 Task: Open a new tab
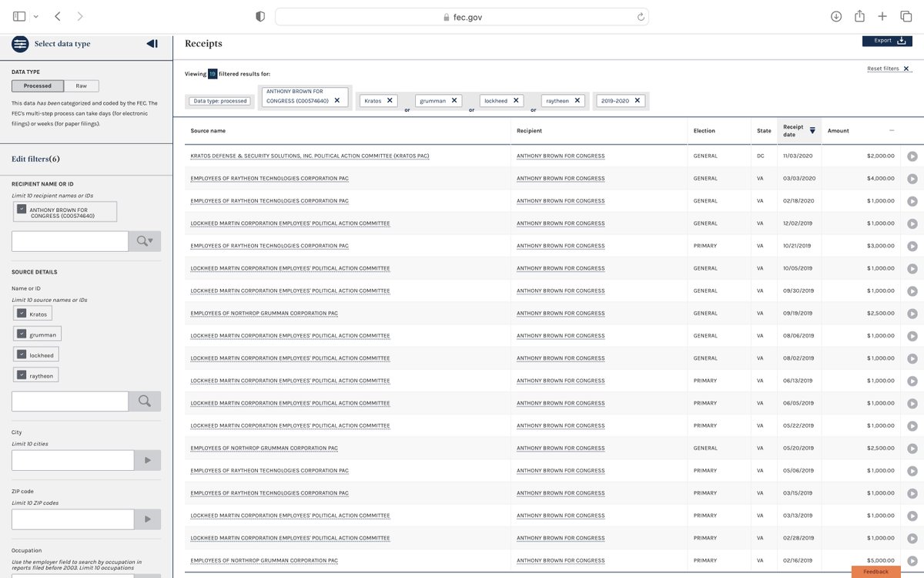[882, 16]
